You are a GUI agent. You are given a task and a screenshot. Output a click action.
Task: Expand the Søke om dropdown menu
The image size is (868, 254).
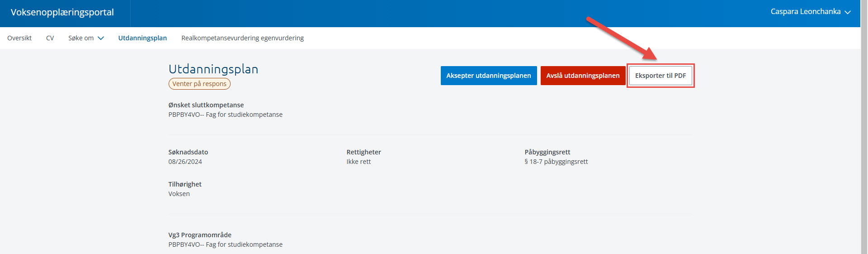[x=86, y=38]
